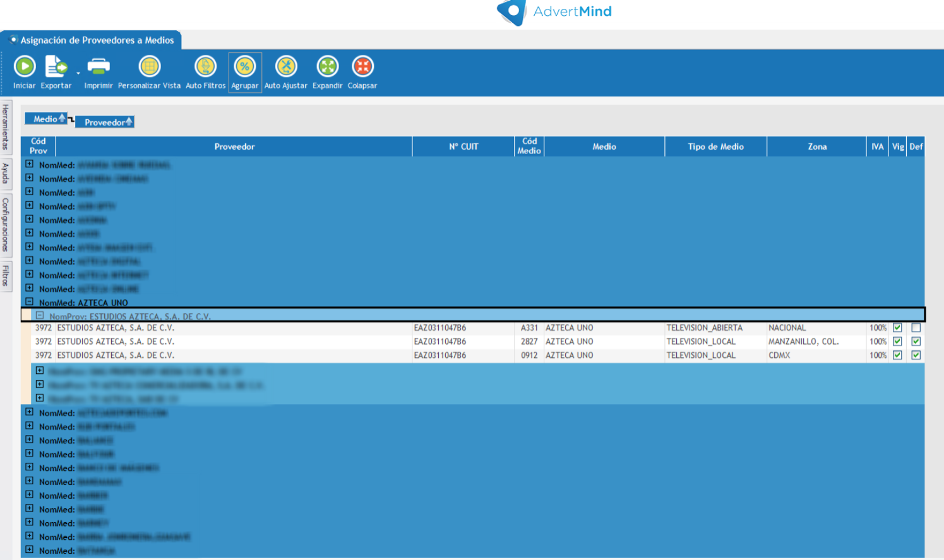
Task: Click the Medio column header
Action: tap(604, 146)
